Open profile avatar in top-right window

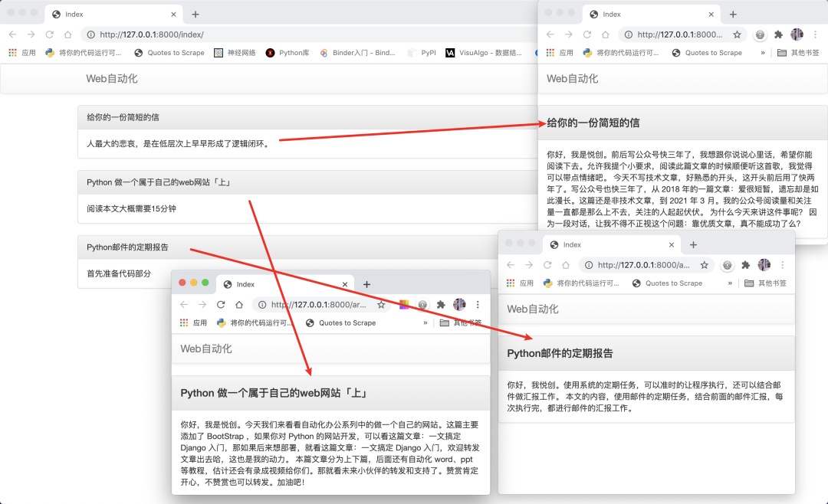point(797,34)
